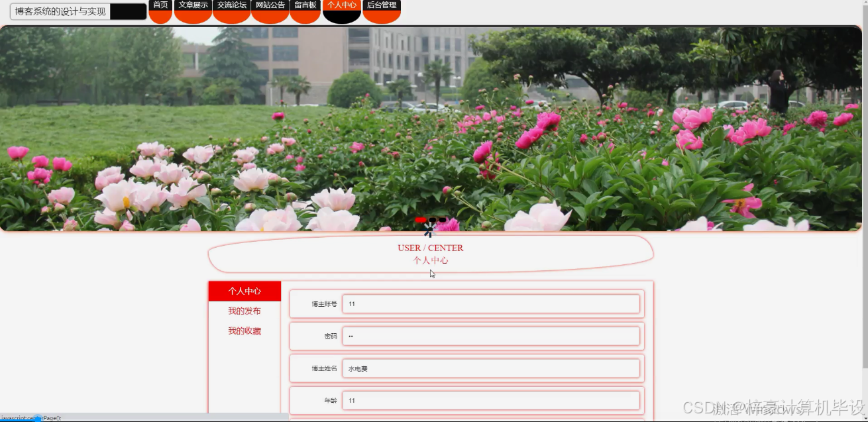
Task: Select the red active carousel indicator dot
Action: coord(422,221)
